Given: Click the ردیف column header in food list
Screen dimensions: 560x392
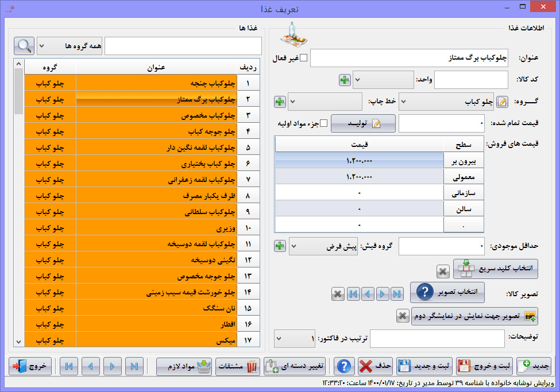Looking at the screenshot, I should click(248, 67).
